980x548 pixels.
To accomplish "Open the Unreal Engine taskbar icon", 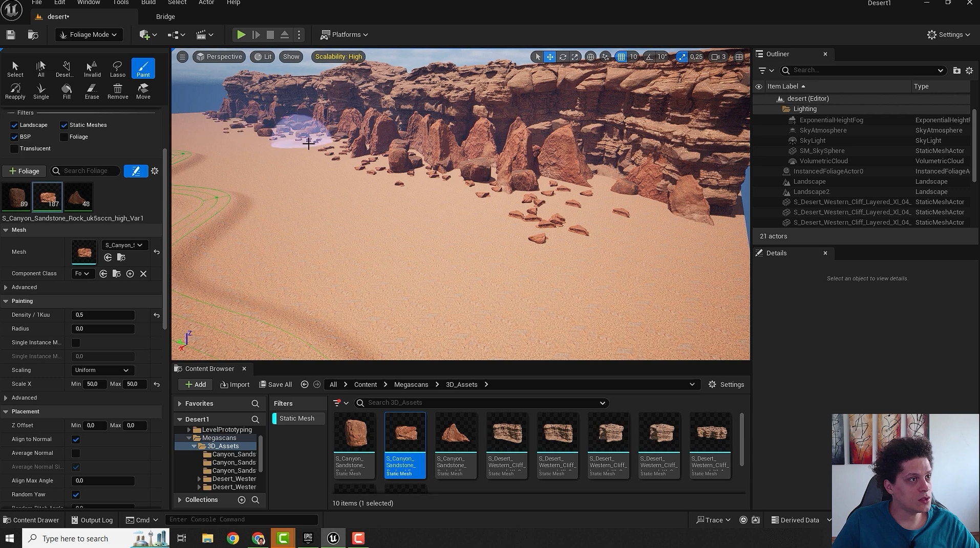I will (333, 538).
